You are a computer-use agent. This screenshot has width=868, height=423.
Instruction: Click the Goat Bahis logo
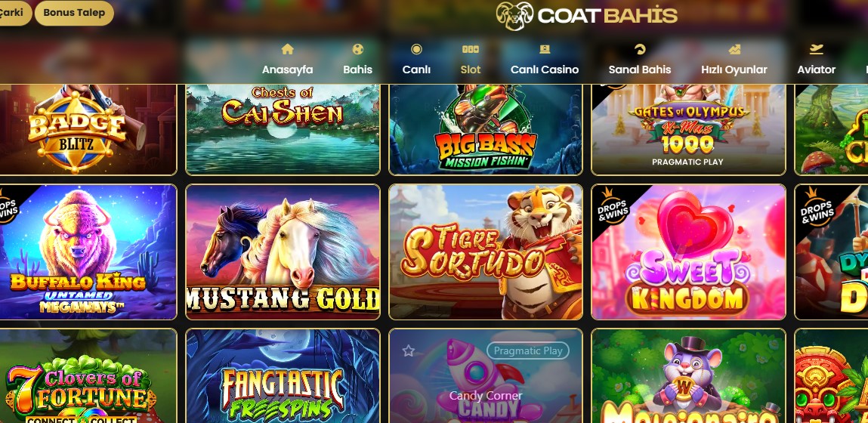[x=587, y=16]
